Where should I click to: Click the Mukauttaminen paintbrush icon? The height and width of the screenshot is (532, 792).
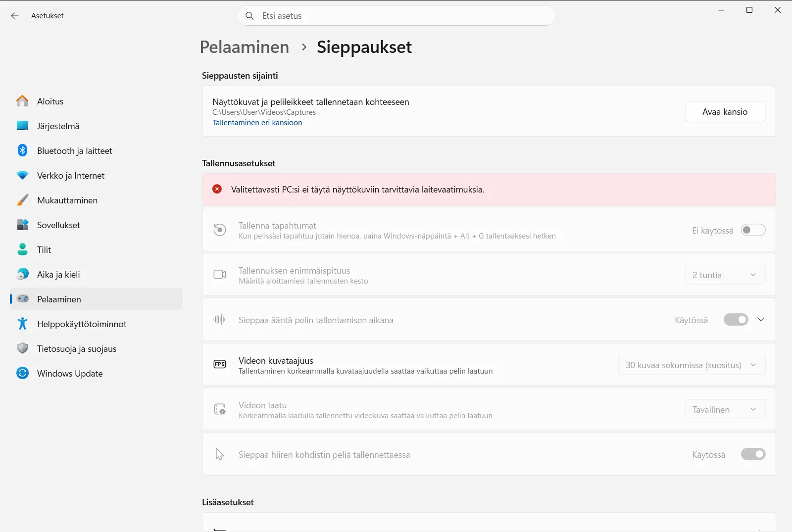22,200
